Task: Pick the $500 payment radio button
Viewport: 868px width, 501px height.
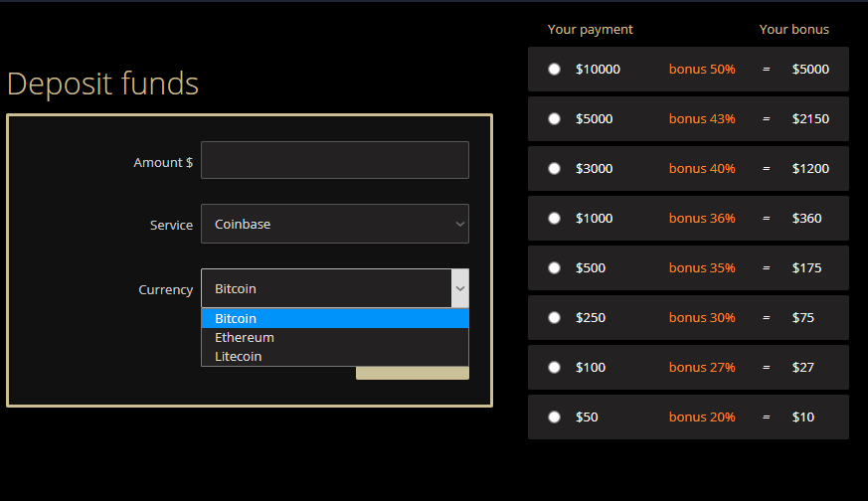Action: tap(554, 268)
